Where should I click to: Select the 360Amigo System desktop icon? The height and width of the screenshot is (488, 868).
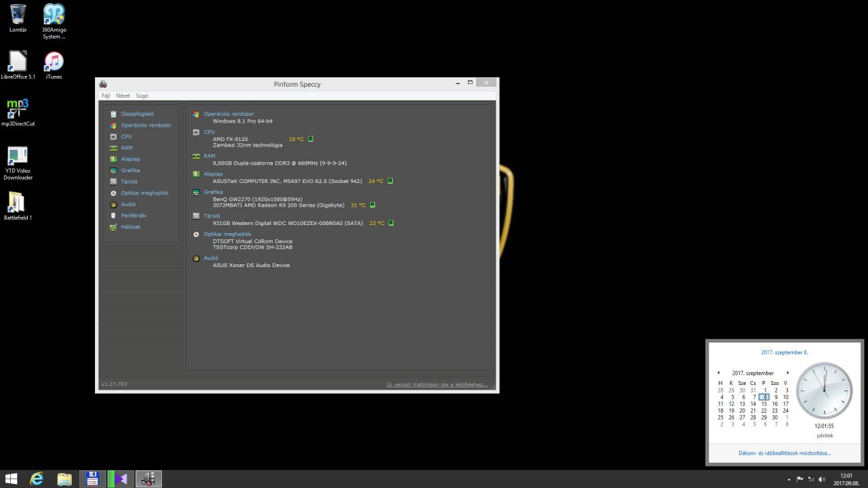pos(54,21)
